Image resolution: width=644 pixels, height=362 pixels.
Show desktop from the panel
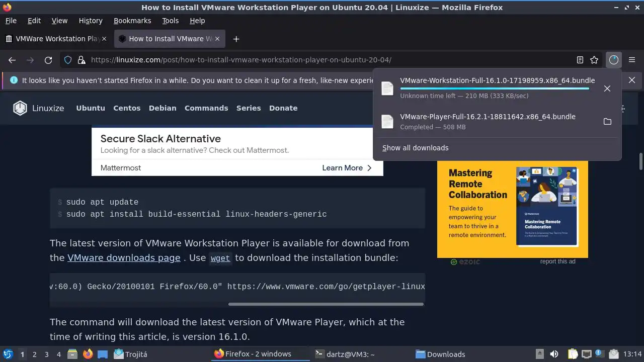tap(103, 354)
